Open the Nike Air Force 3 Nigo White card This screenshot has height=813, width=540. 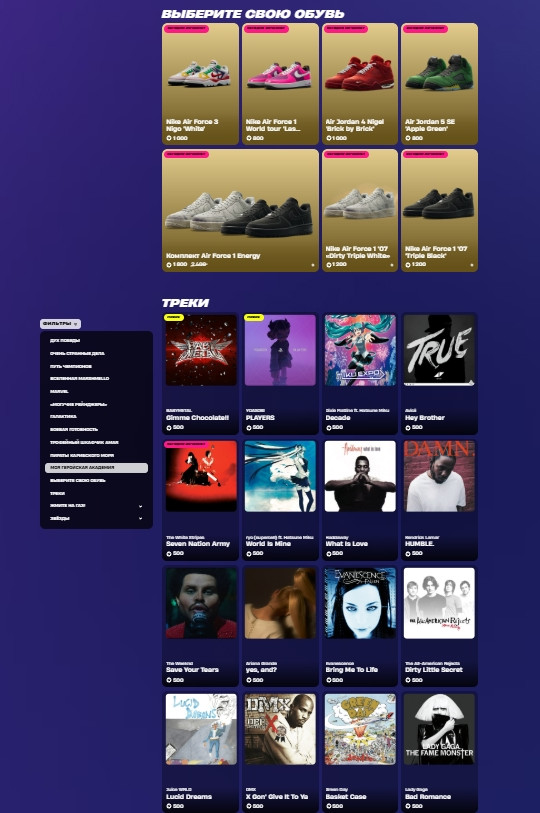pos(200,83)
